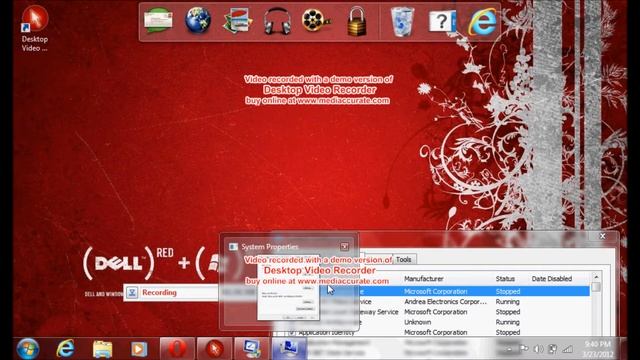Switch to Desktop Video Recorder on the taskbar
The width and height of the screenshot is (640, 360).
point(214,349)
